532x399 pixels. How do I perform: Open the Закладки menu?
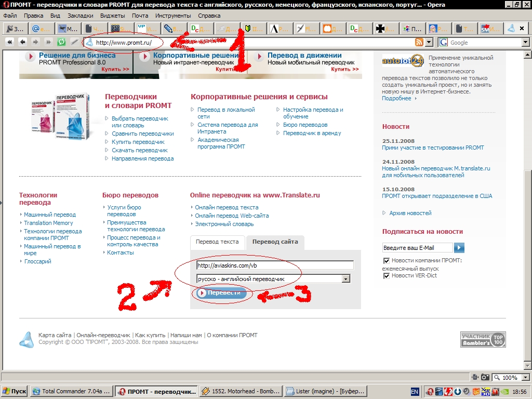click(81, 16)
